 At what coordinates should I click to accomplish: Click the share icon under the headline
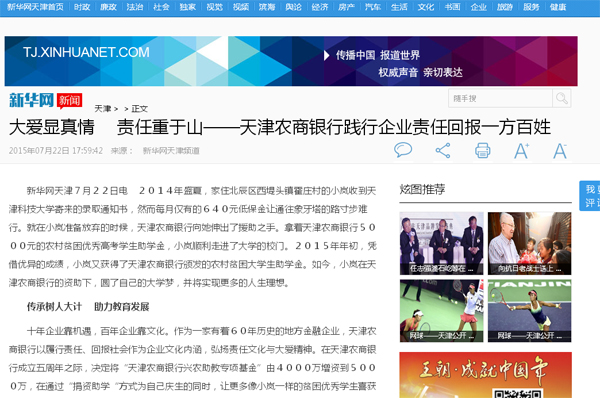tap(443, 150)
